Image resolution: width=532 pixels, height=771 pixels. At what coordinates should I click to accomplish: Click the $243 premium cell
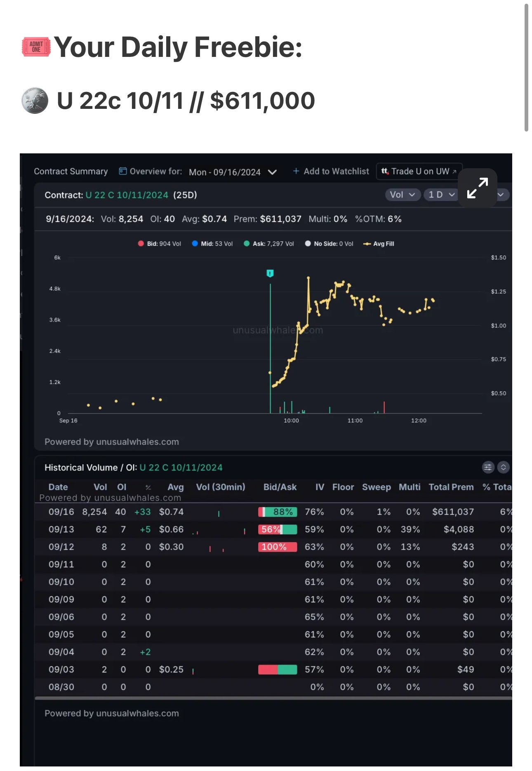pos(463,547)
